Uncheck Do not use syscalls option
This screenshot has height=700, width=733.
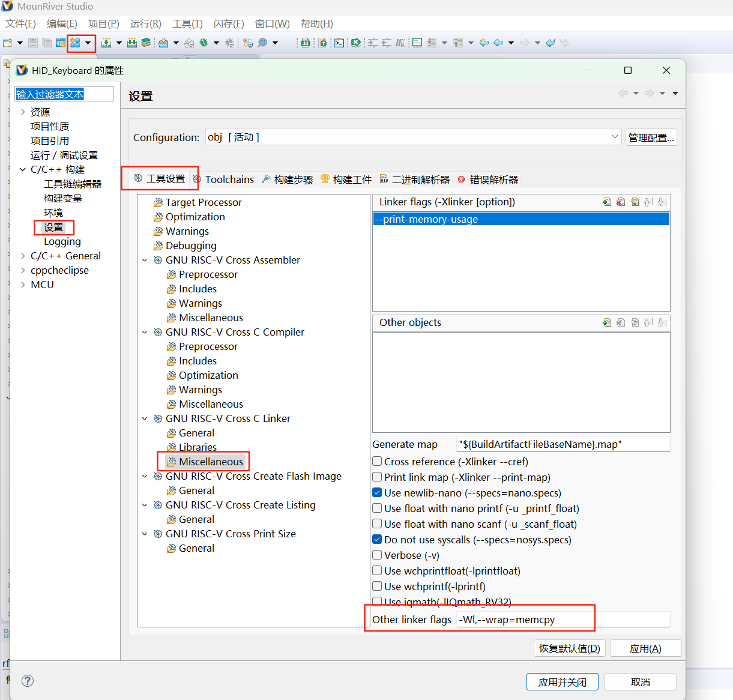tap(377, 539)
